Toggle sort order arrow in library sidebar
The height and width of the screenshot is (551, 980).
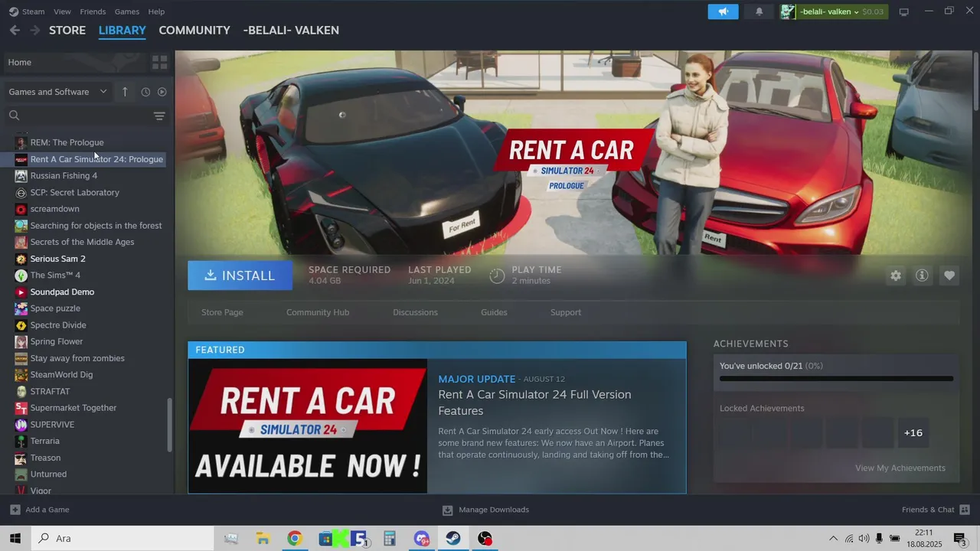tap(125, 92)
